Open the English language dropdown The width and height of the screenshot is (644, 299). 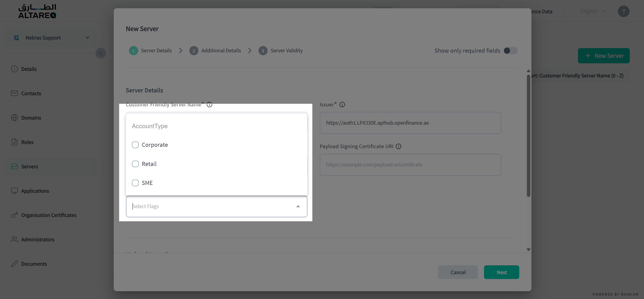point(593,11)
